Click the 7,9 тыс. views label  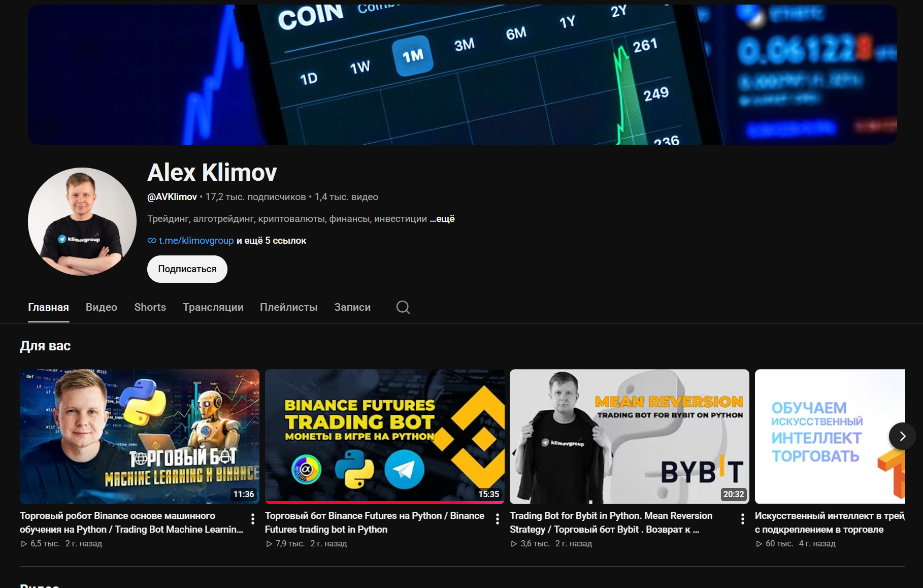point(290,544)
